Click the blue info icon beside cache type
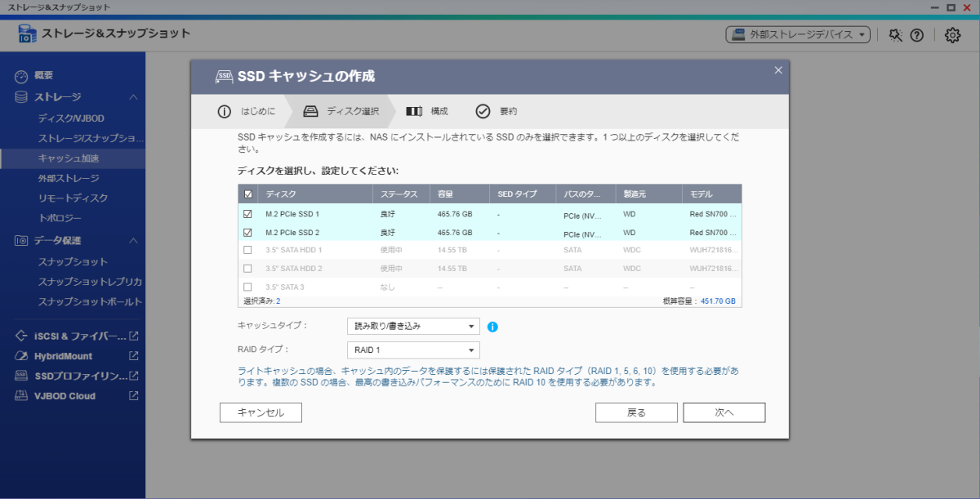The image size is (980, 499). click(492, 327)
